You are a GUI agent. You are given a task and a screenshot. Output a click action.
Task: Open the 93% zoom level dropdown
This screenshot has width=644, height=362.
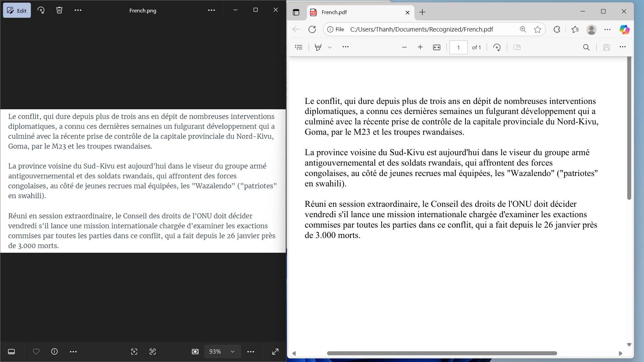pos(222,352)
